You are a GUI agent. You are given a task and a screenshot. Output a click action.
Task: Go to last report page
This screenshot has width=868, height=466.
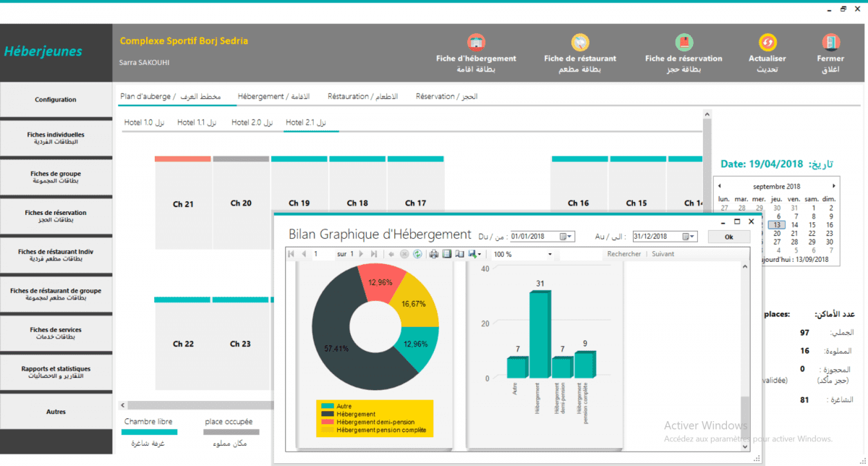[x=374, y=254]
